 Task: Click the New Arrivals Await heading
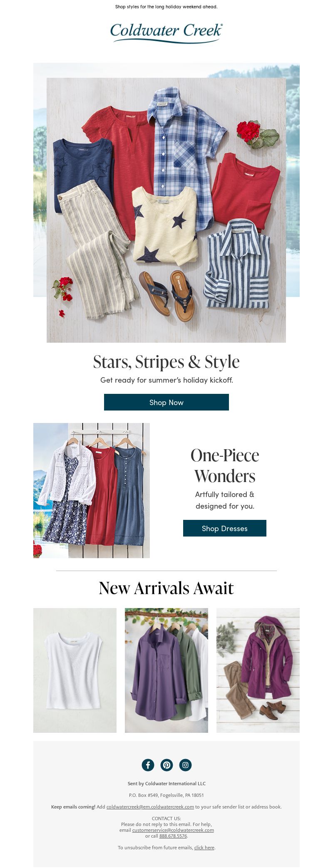click(166, 588)
